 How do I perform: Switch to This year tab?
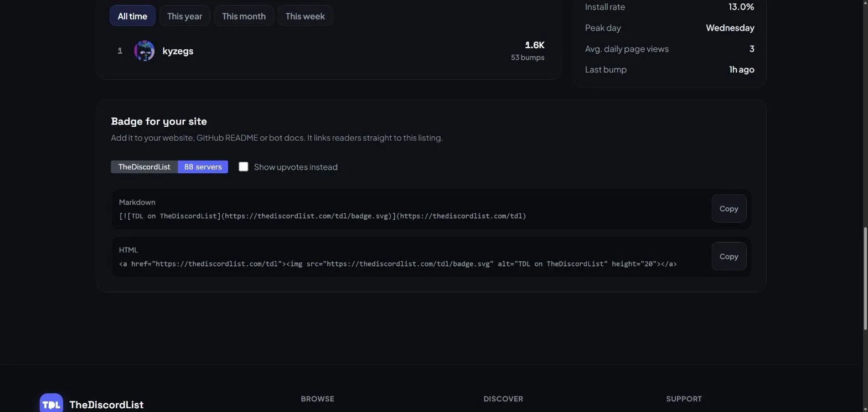184,16
